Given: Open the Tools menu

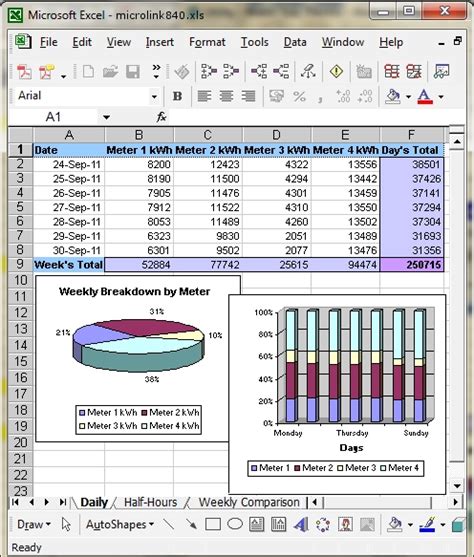Looking at the screenshot, I should pos(255,42).
